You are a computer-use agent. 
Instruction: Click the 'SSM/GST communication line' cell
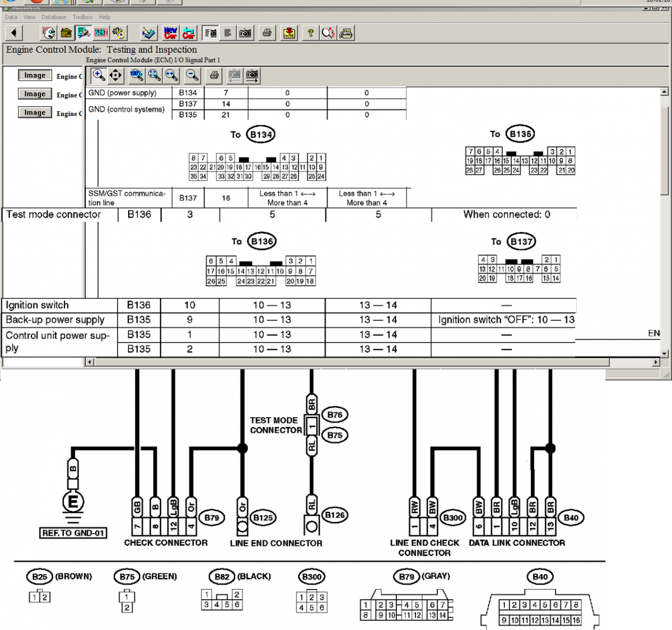click(x=129, y=198)
